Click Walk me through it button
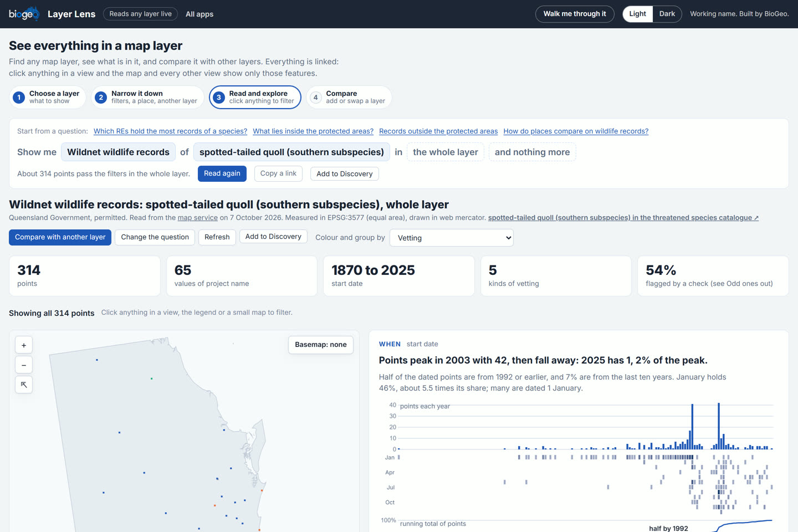Image resolution: width=798 pixels, height=532 pixels. point(575,14)
